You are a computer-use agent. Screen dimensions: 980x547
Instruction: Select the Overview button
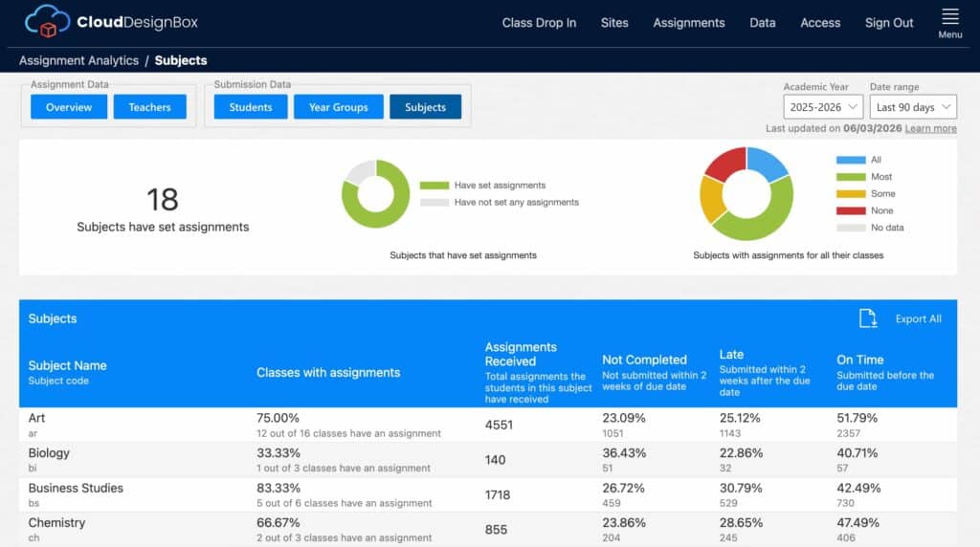69,107
